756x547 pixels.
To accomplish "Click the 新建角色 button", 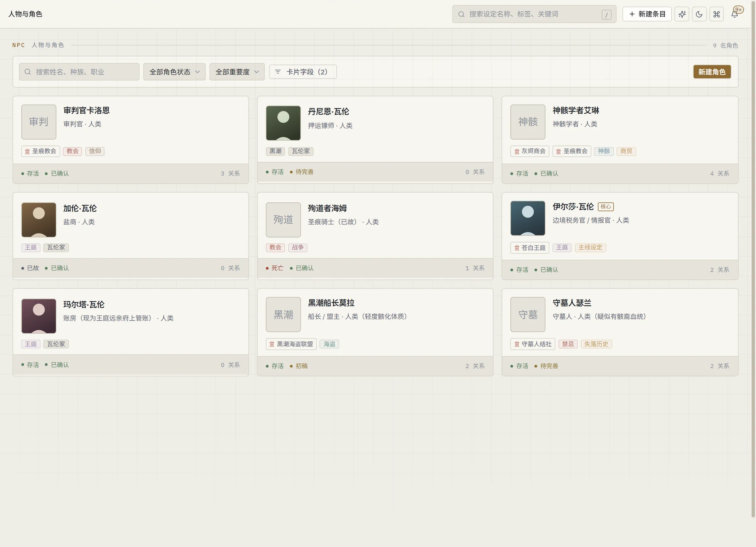I will [712, 72].
